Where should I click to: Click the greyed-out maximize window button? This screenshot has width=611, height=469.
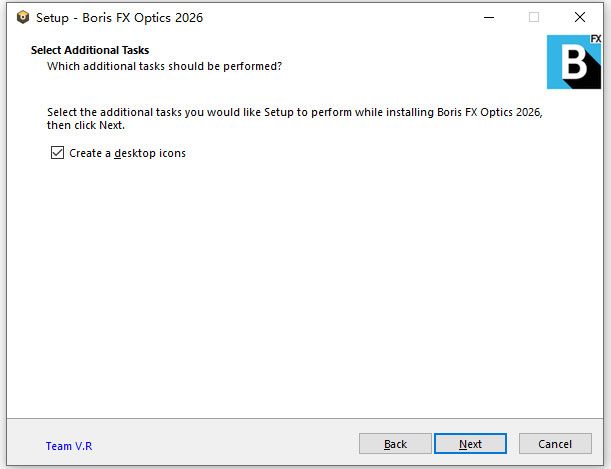click(534, 17)
